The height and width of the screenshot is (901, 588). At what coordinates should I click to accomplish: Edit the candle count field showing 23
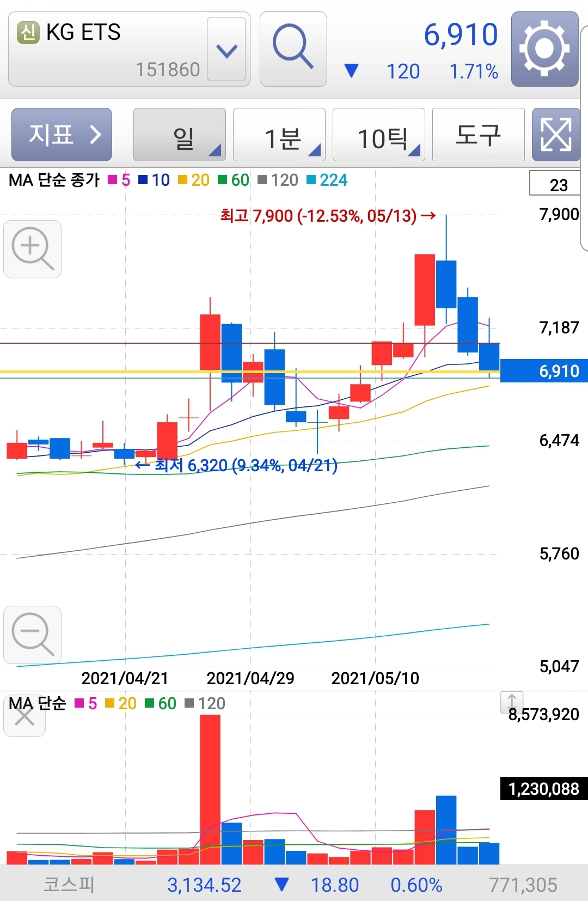click(555, 184)
